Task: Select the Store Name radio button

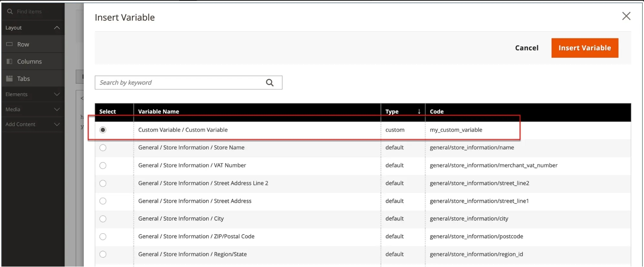Action: [103, 148]
